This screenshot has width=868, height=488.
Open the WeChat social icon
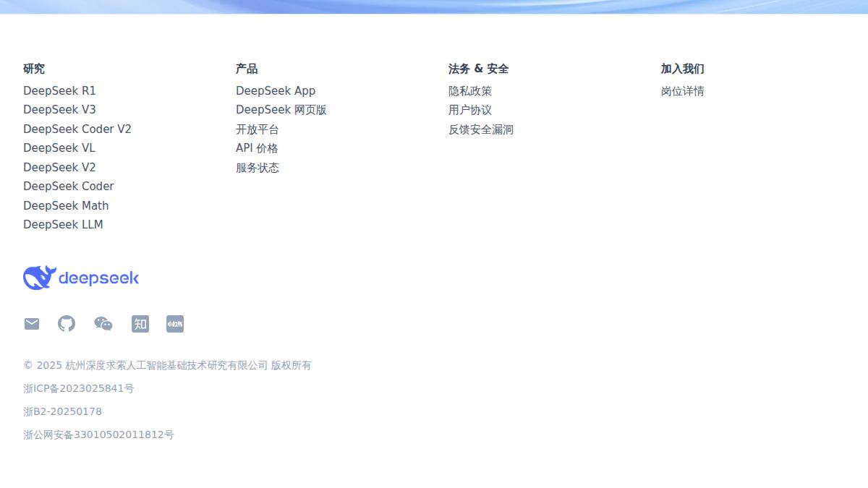click(103, 324)
